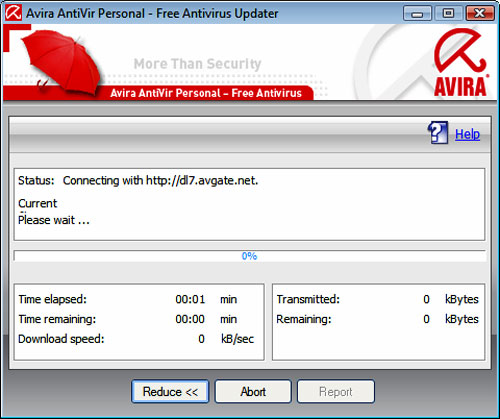Screen dimensions: 500x419
Task: Minimize the Updater window
Action: 417,13
